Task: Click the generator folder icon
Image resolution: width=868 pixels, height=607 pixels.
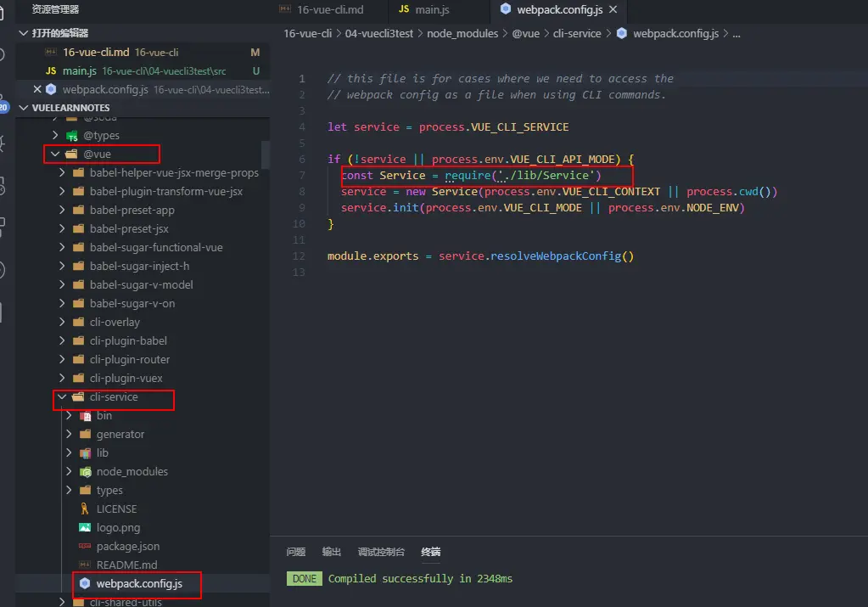Action: 85,434
